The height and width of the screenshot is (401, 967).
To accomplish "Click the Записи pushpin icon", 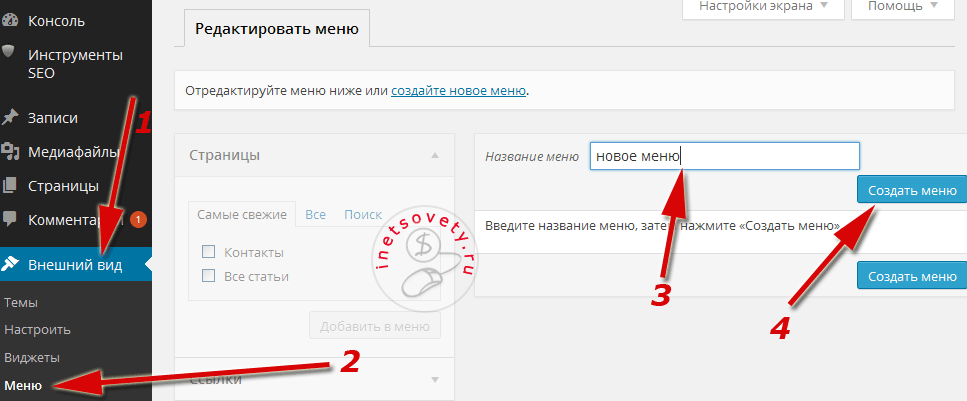I will click(x=9, y=117).
